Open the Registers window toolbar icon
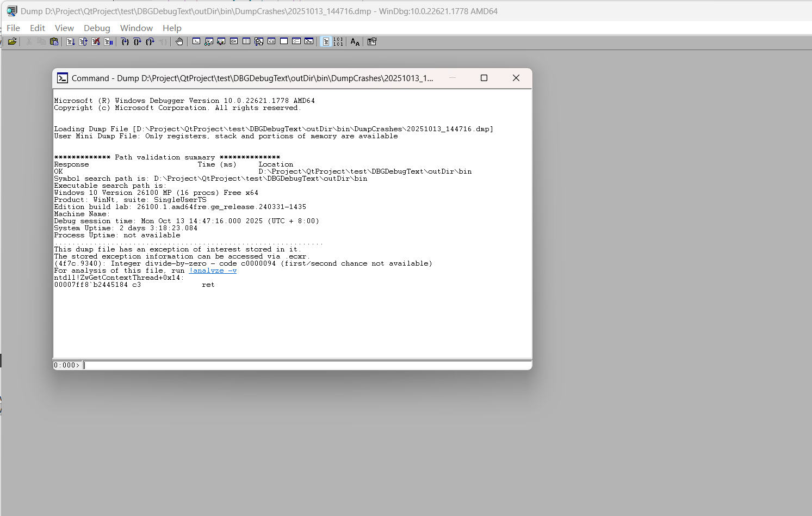This screenshot has width=812, height=516. [x=234, y=41]
